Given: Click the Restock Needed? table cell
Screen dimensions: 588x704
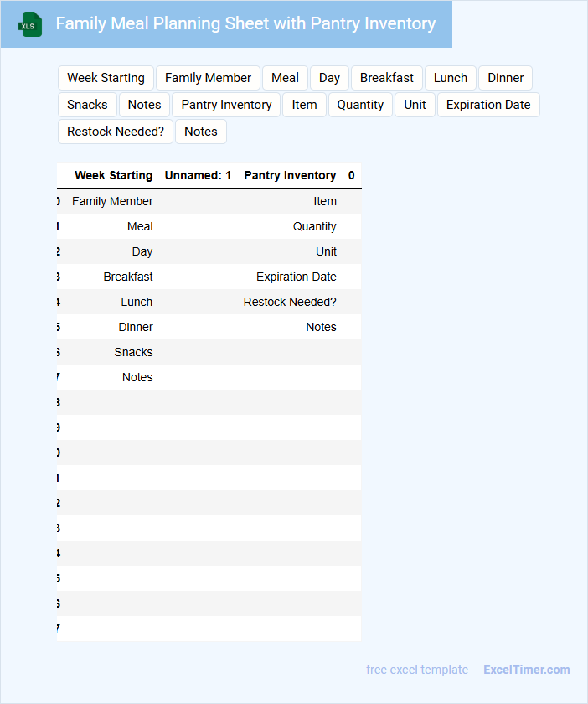Looking at the screenshot, I should click(290, 302).
